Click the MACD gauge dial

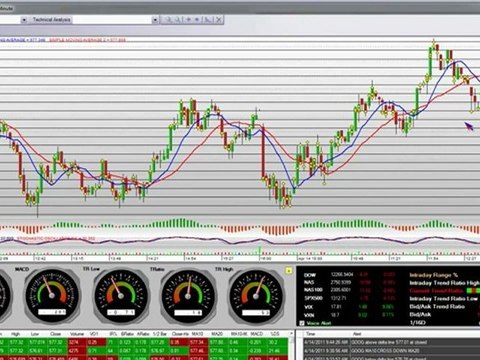51,296
